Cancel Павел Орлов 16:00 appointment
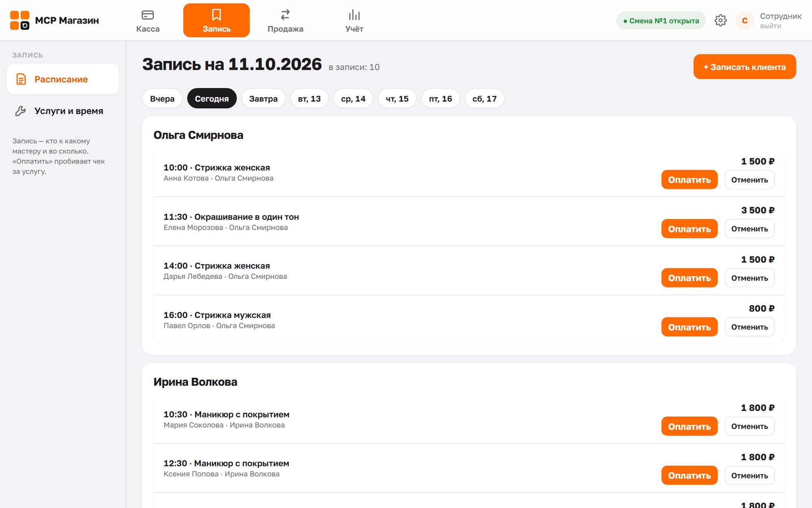 [749, 327]
